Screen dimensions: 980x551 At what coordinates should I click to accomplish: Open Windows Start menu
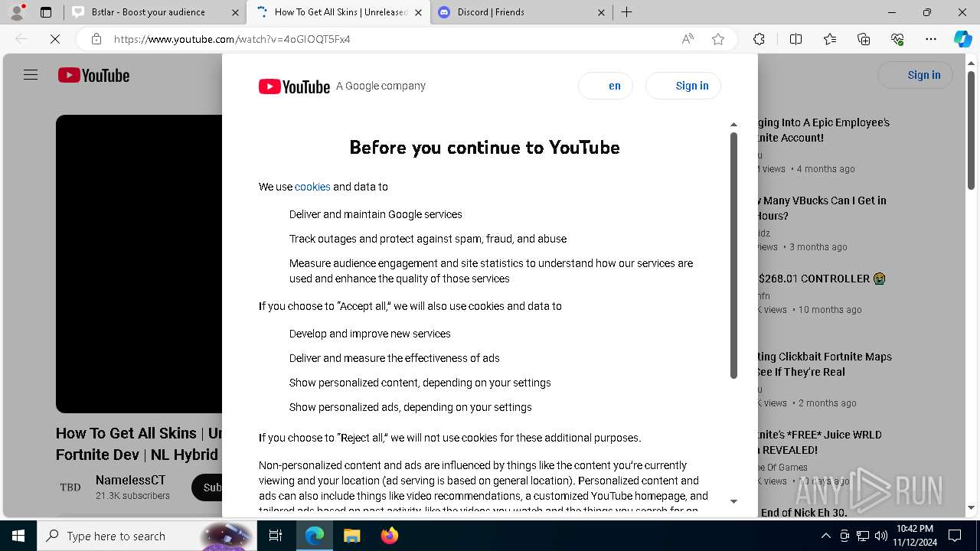click(18, 536)
